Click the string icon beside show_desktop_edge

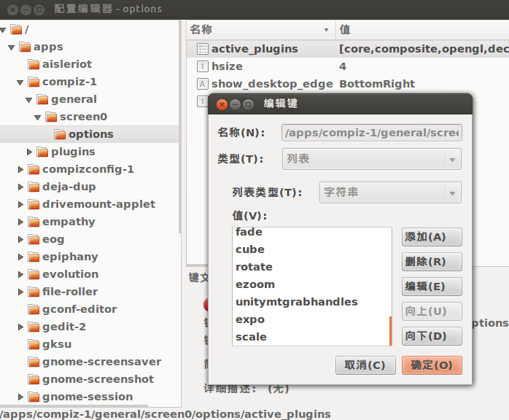202,84
